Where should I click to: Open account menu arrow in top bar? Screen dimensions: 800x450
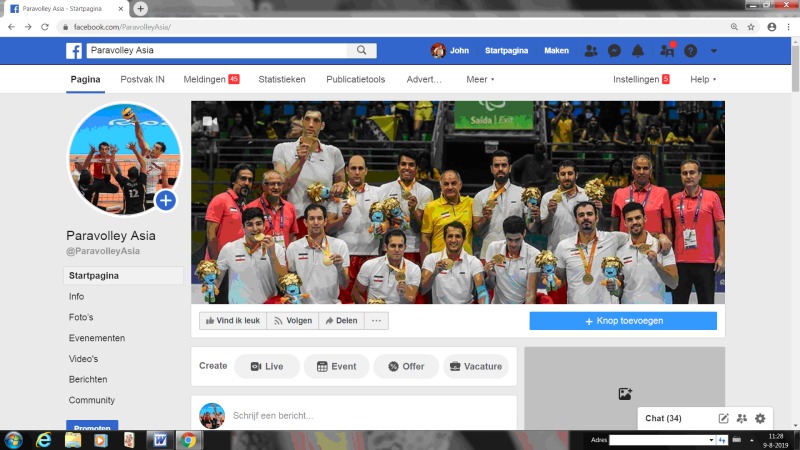click(x=714, y=51)
